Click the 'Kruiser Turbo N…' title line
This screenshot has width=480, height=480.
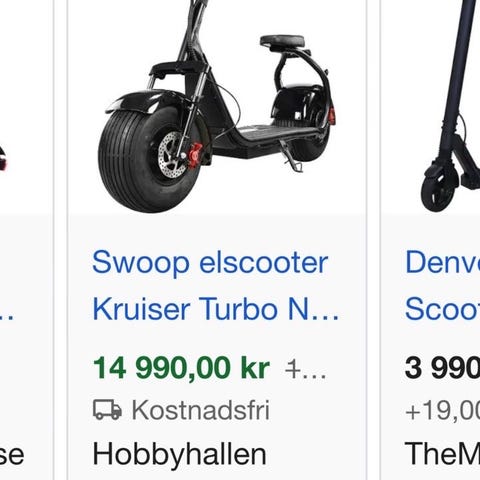click(x=216, y=309)
